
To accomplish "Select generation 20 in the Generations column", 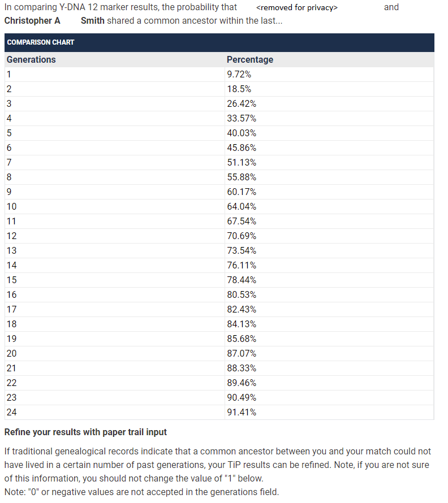I will point(11,353).
